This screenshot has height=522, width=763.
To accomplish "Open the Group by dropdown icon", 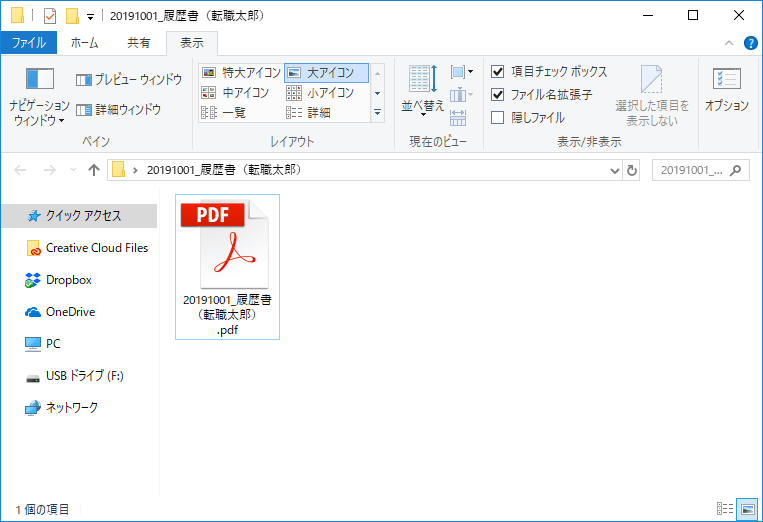I will pos(461,72).
